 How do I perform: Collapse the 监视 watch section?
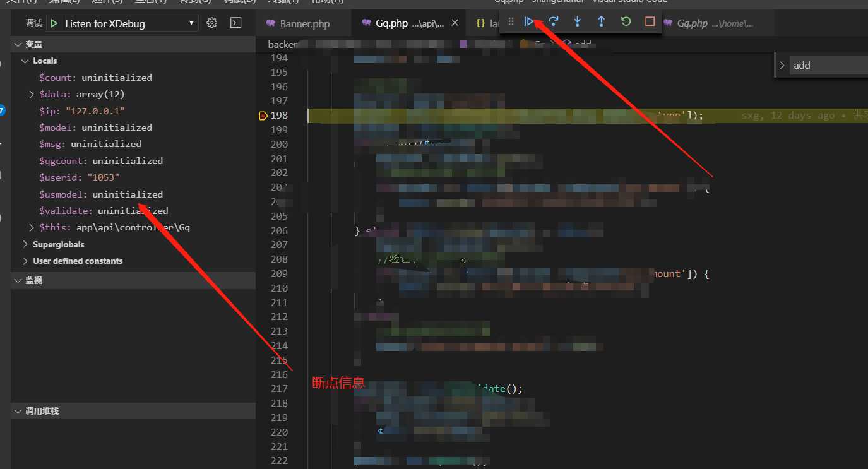coord(133,280)
